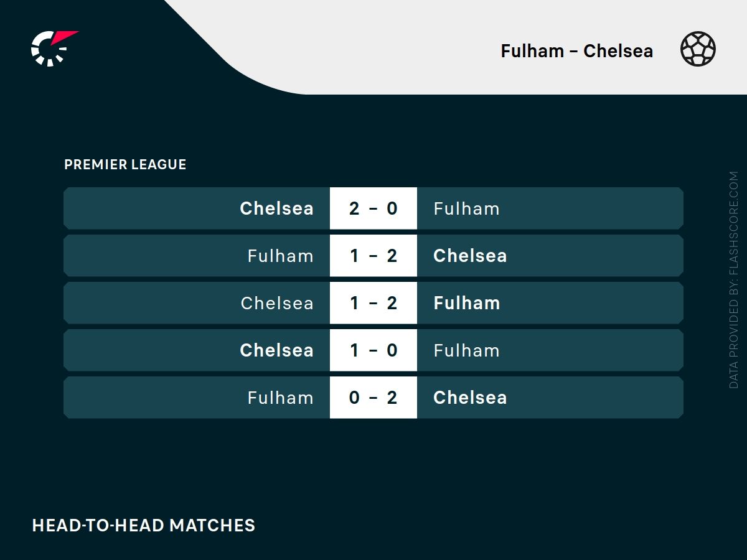Screen dimensions: 747x560
Task: Click the 2 - 0 score box
Action: pos(374,208)
